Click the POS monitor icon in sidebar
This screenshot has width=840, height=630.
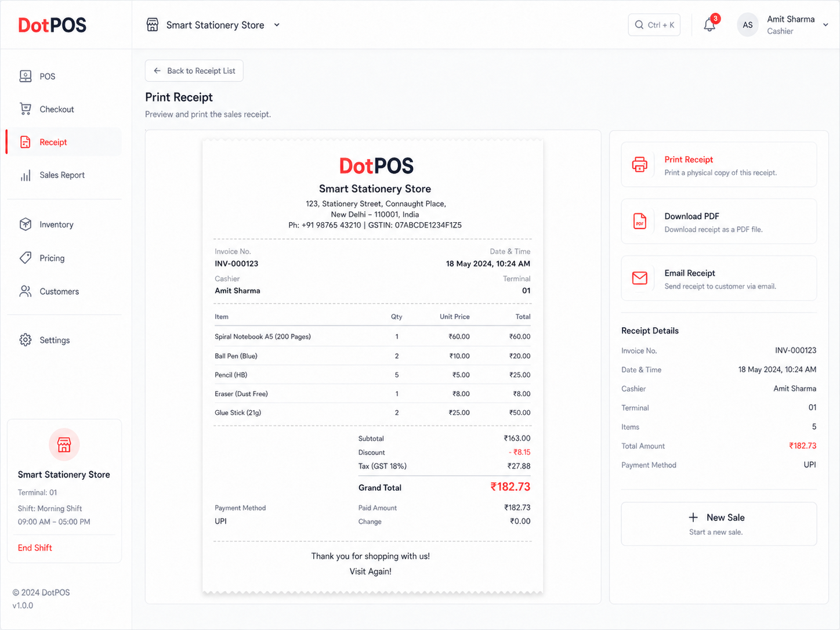point(26,76)
